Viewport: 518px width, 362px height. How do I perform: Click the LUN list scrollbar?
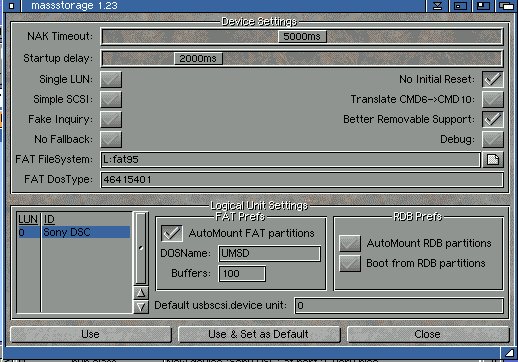point(141,248)
